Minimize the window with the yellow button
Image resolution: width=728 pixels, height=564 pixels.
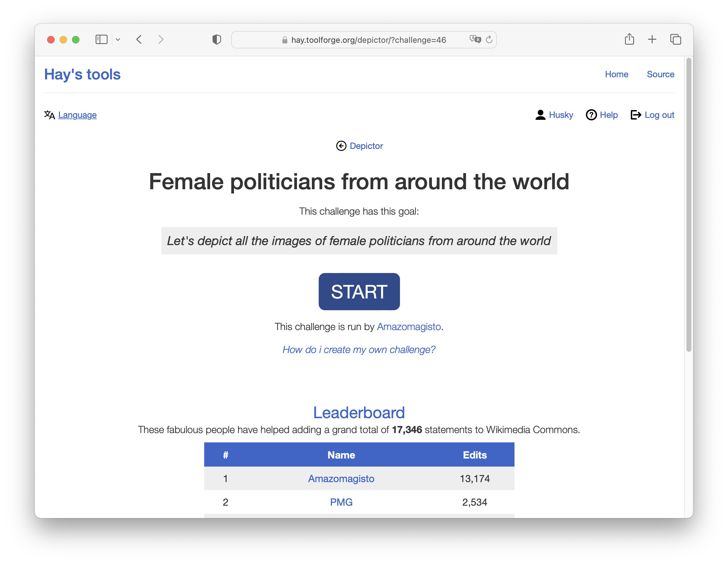[x=63, y=40]
